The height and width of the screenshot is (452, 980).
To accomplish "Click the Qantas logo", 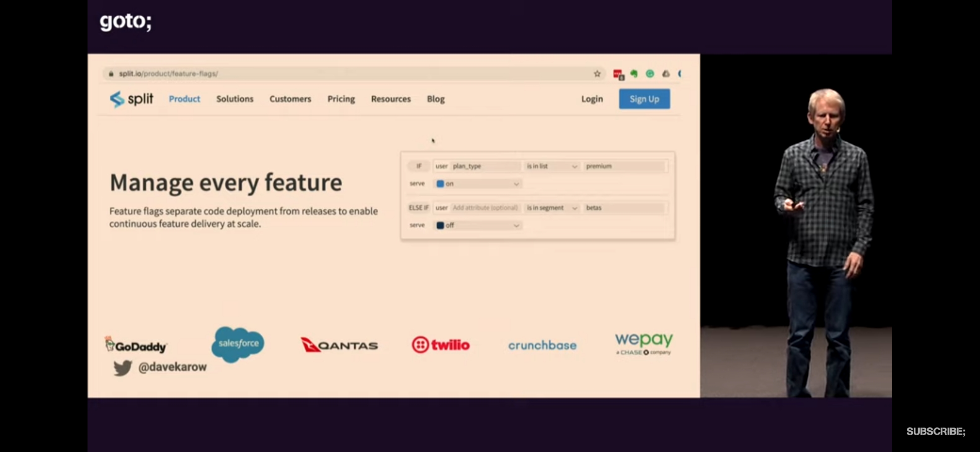I will coord(339,345).
